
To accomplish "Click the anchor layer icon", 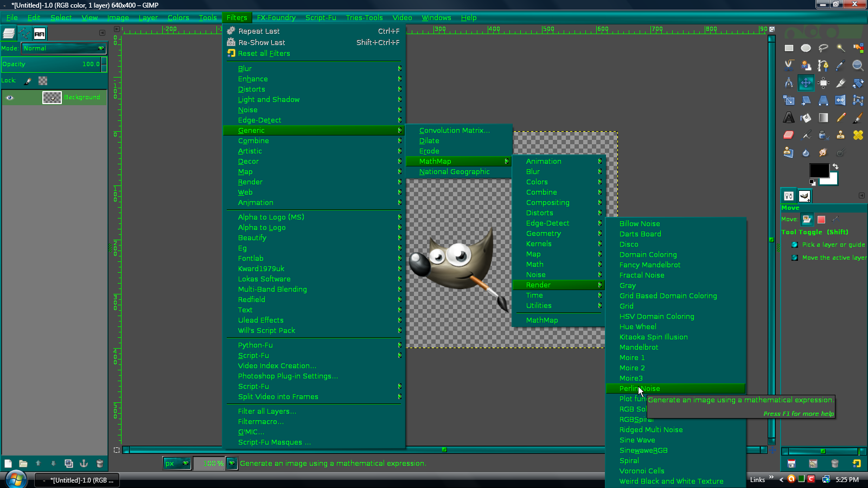I will (x=84, y=464).
